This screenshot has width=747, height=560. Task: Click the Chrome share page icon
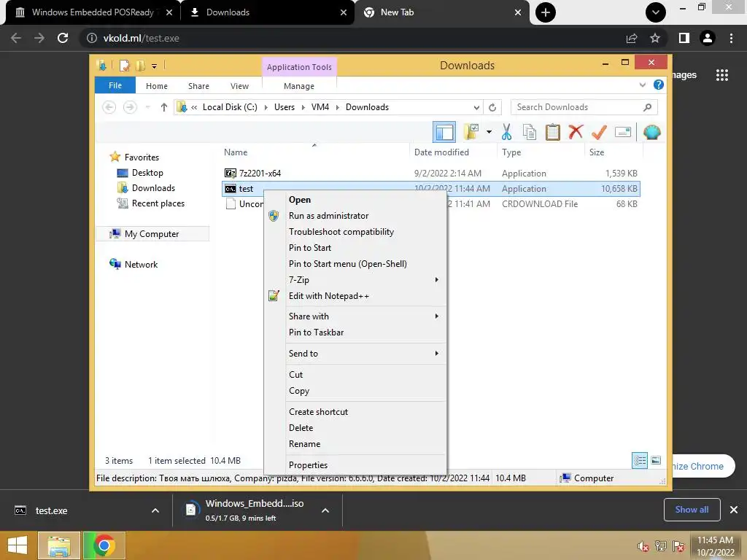tap(632, 38)
